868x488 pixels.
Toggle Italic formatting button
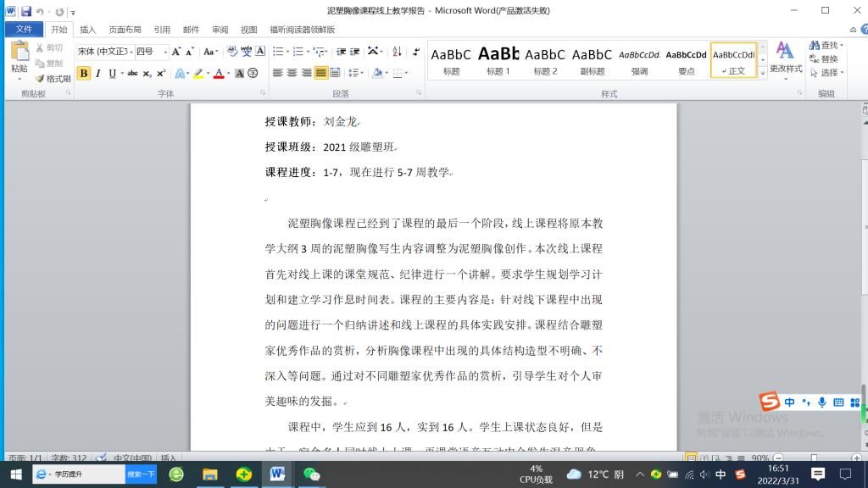tap(97, 74)
